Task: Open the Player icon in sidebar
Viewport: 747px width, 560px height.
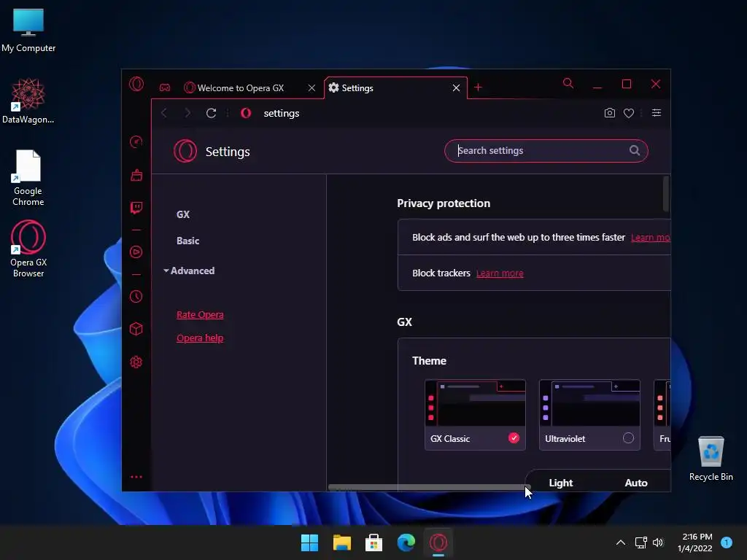Action: (136, 252)
